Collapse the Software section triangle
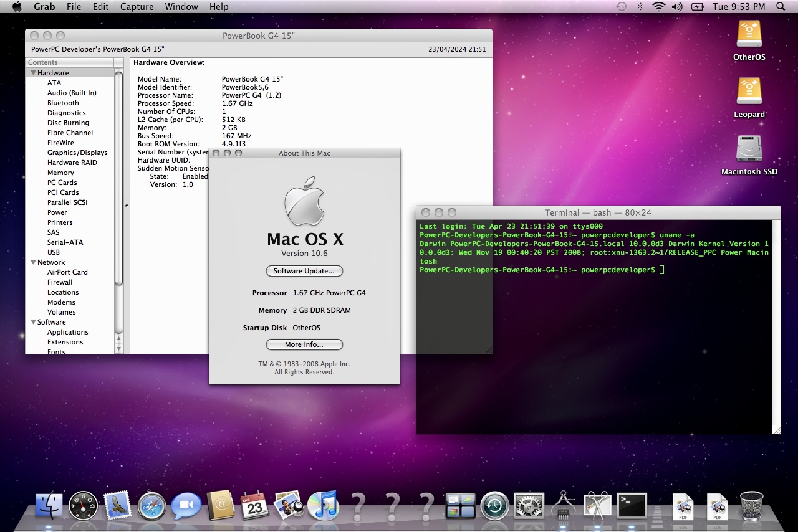Image resolution: width=798 pixels, height=532 pixels. [33, 322]
